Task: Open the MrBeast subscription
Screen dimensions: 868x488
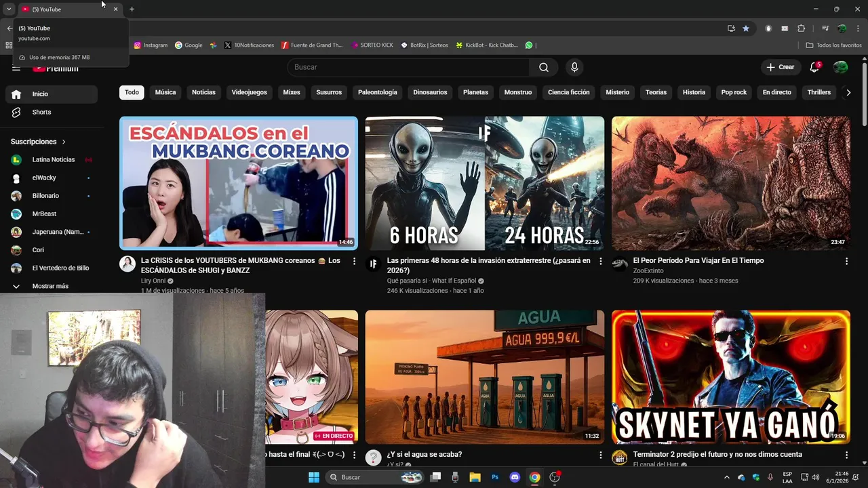Action: pos(52,214)
